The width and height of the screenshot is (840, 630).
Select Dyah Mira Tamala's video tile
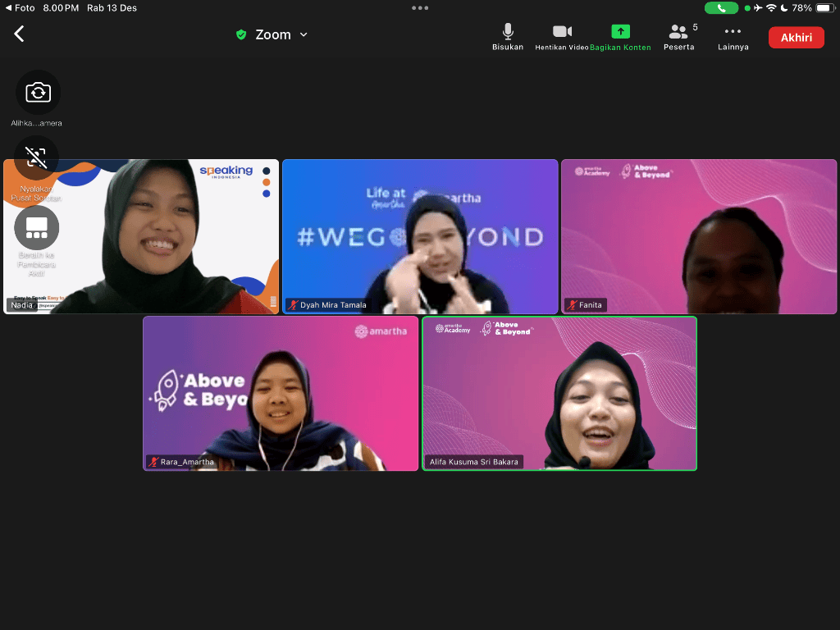pos(420,236)
